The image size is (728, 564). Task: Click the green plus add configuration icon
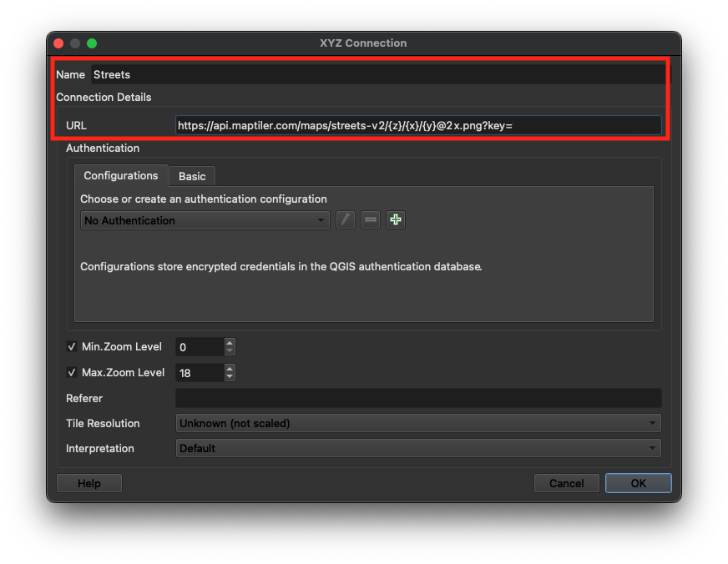coord(396,220)
